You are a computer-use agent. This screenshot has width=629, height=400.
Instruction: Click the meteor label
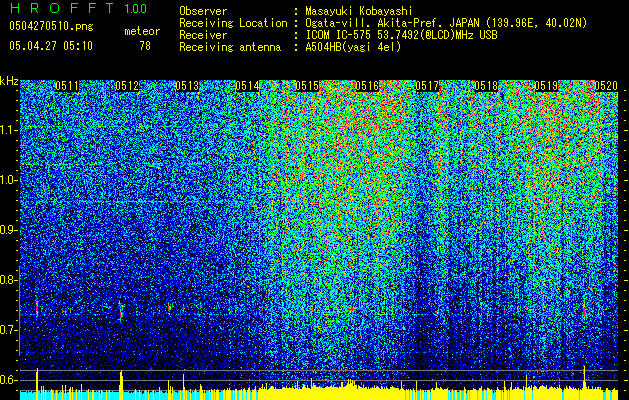(x=142, y=31)
